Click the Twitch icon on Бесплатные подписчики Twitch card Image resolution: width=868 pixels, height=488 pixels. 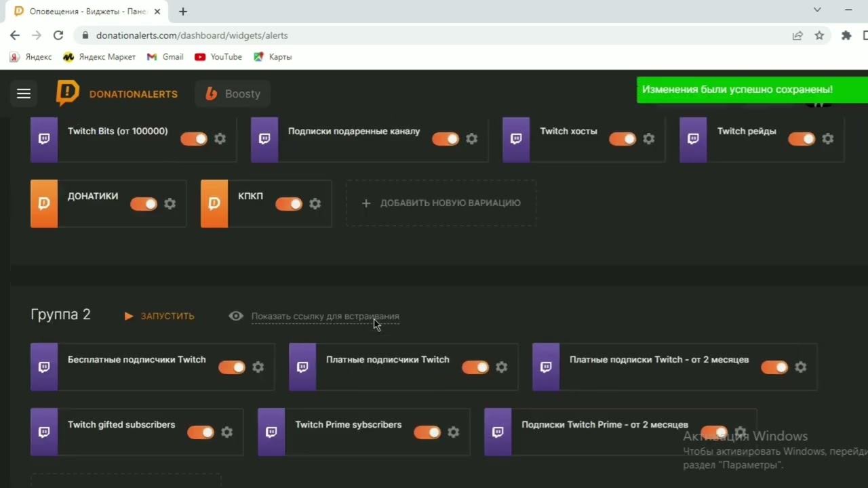coord(44,367)
